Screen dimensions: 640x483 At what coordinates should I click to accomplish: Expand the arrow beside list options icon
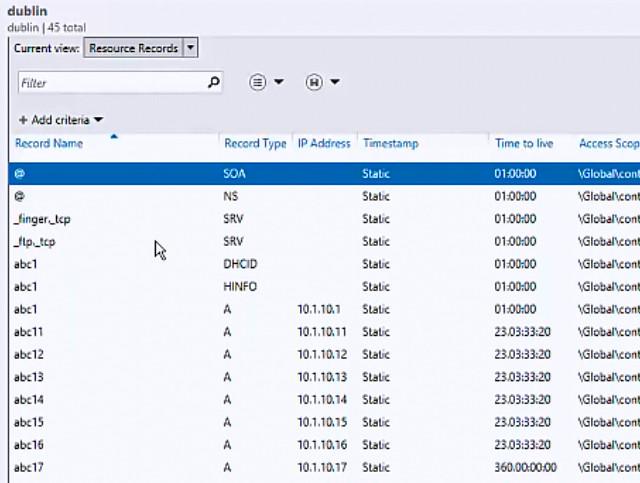pyautogui.click(x=279, y=82)
